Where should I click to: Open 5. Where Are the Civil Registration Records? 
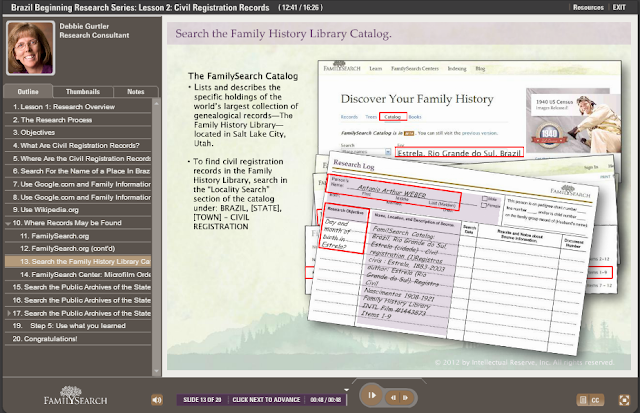pos(78,158)
